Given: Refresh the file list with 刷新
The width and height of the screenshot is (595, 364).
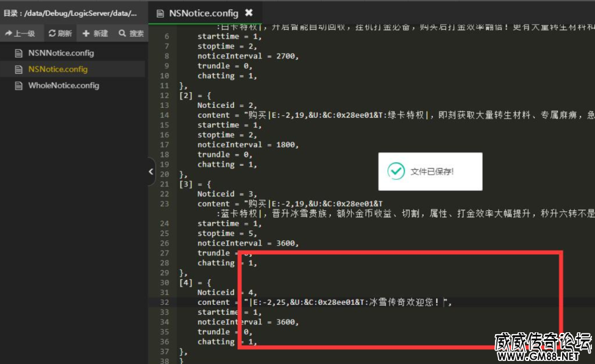Looking at the screenshot, I should [60, 34].
